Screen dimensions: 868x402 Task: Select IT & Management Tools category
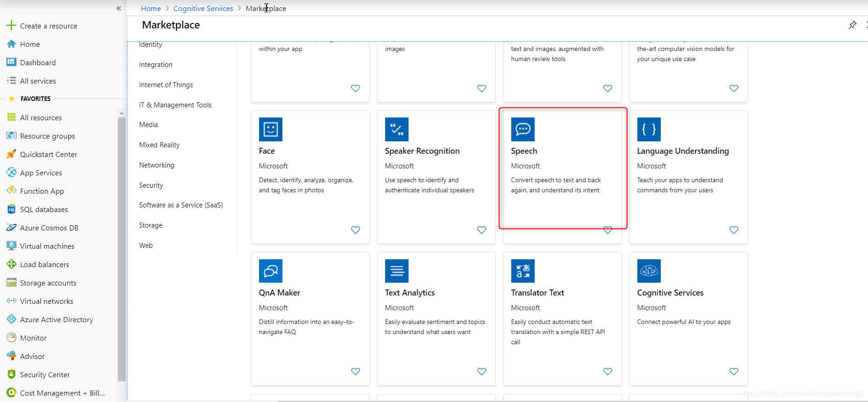(175, 105)
